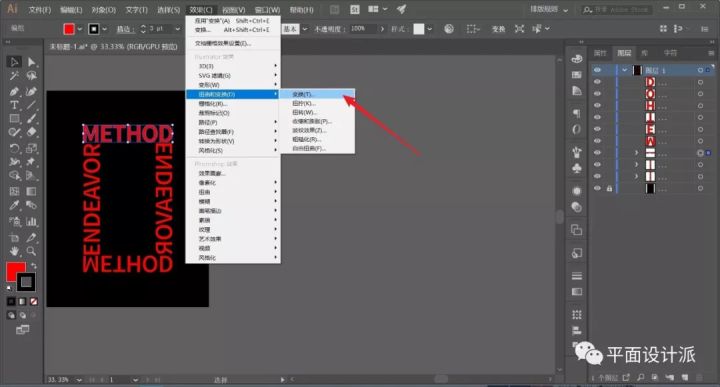Screen dimensions: 720x387
Task: Choose the Eyedropper tool
Action: [14, 205]
